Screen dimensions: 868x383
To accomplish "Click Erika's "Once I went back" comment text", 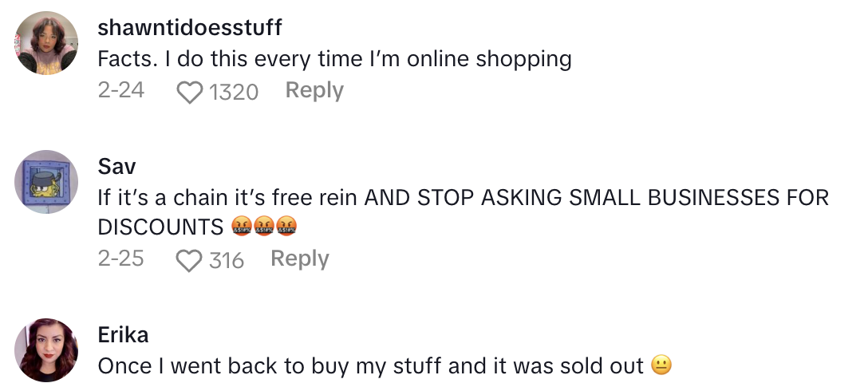I will [x=371, y=366].
